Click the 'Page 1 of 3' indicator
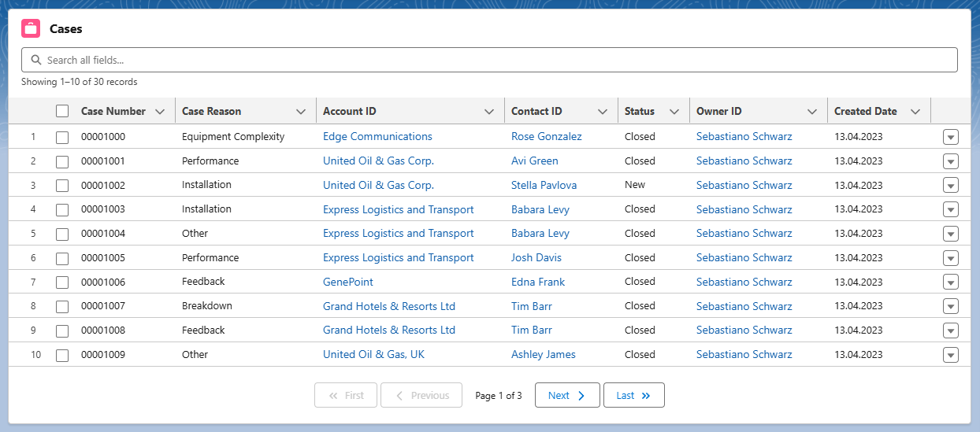The image size is (980, 432). click(499, 396)
